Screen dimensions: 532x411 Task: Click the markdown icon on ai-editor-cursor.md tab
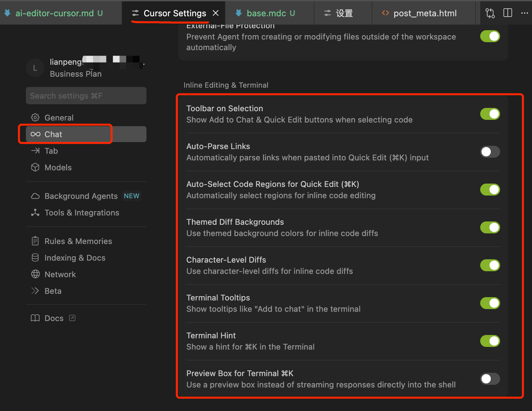(7, 13)
